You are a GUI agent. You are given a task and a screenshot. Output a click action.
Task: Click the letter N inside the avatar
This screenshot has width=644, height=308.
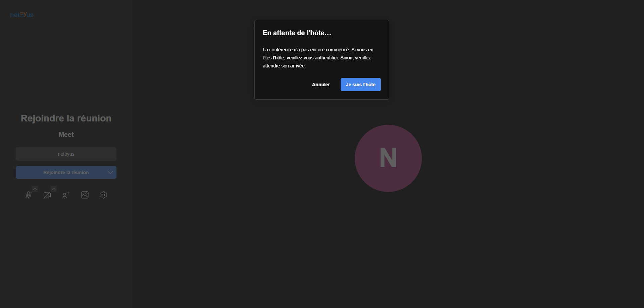tap(388, 158)
